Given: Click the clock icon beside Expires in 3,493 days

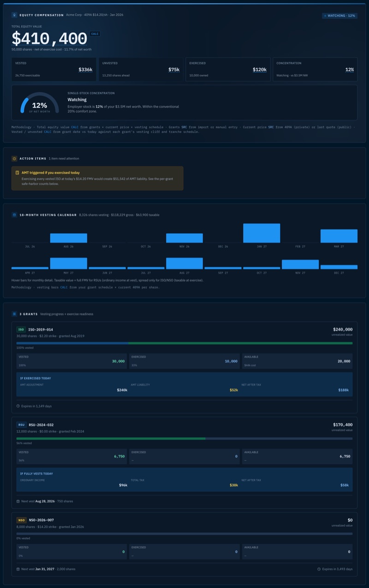Looking at the screenshot, I should click(319, 569).
